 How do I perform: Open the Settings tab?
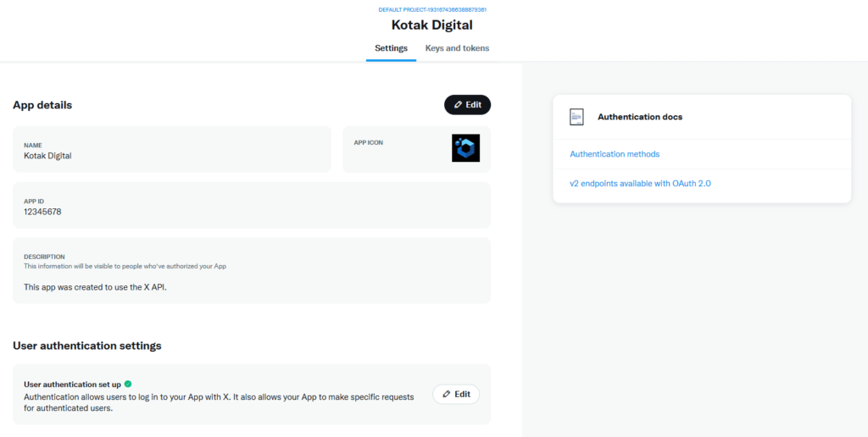392,48
